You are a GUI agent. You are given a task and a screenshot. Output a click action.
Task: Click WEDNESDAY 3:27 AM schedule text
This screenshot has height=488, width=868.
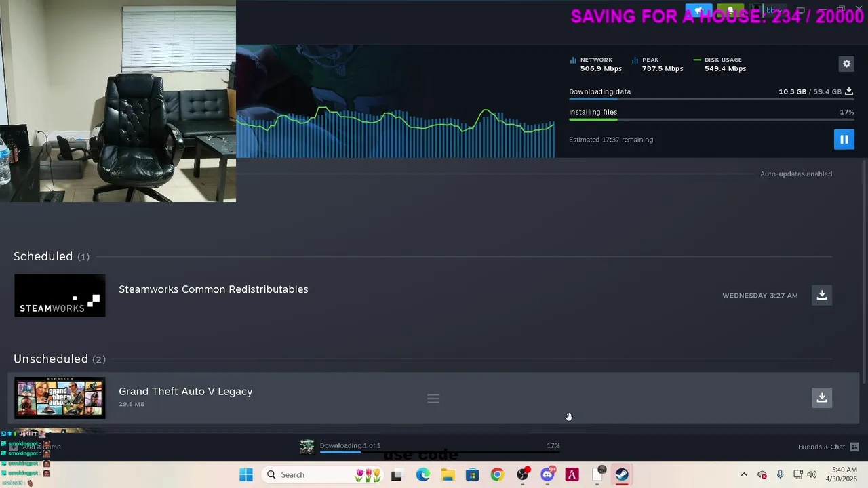[x=759, y=296]
